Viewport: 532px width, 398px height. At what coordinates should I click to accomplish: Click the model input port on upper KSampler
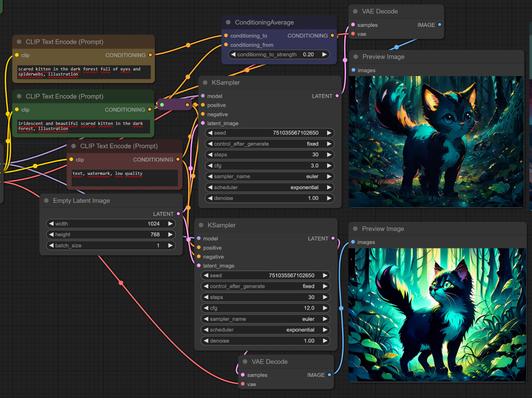pos(203,96)
